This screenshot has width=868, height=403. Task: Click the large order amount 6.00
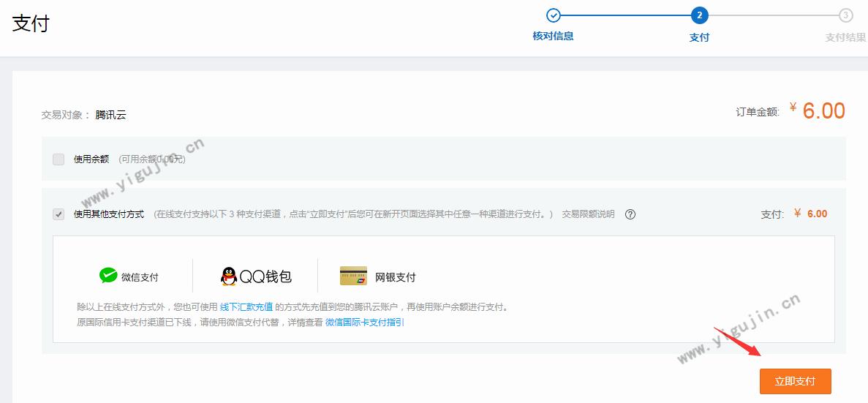click(823, 110)
